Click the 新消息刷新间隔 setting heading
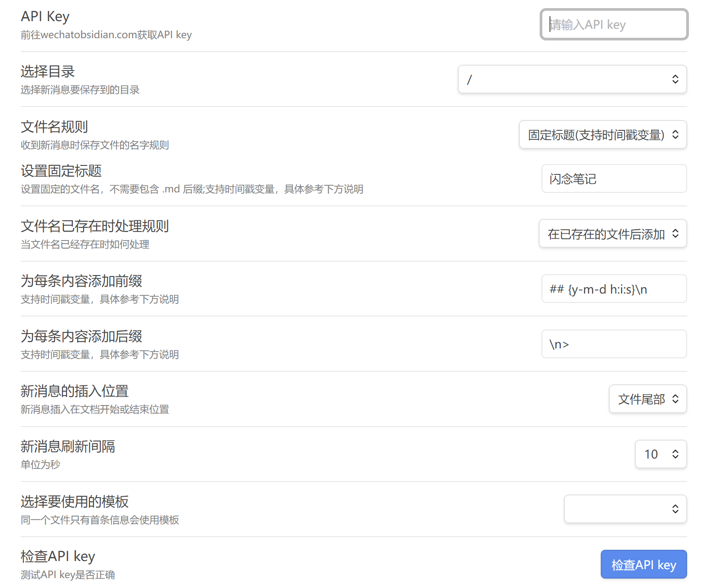 [x=68, y=446]
